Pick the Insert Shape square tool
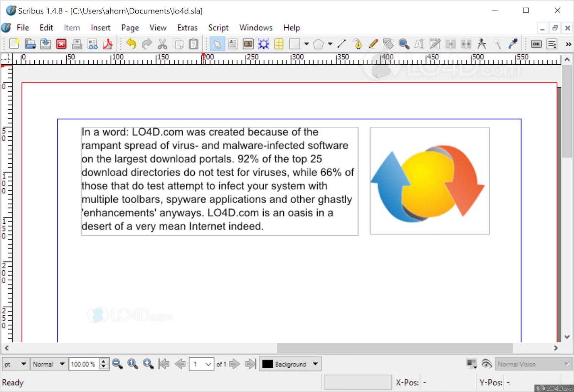Viewport: 574px width, 392px height. click(295, 44)
